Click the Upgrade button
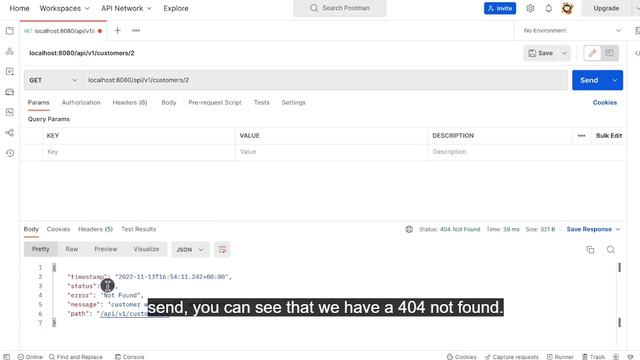The width and height of the screenshot is (640, 360). pos(606,8)
